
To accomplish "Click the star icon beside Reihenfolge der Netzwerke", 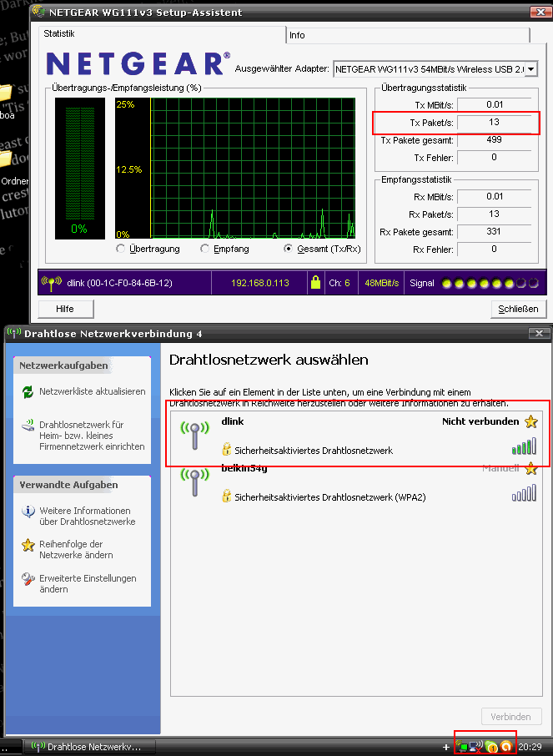I will [x=28, y=545].
